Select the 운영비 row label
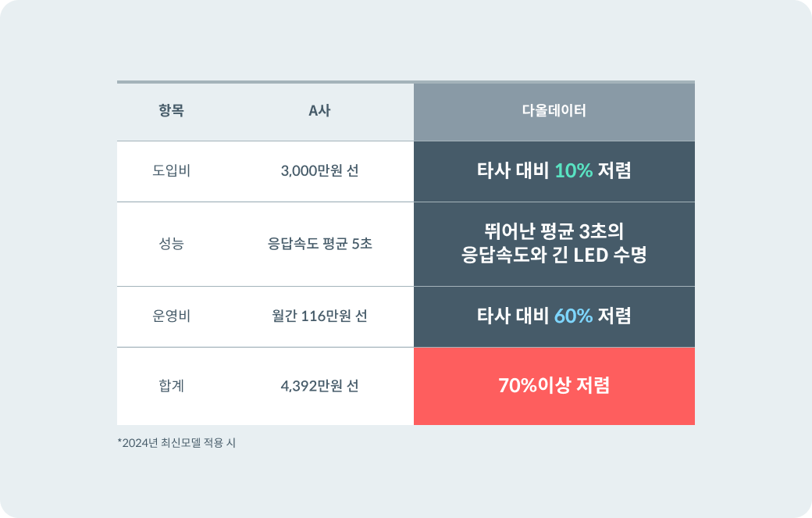This screenshot has width=812, height=518. point(171,316)
